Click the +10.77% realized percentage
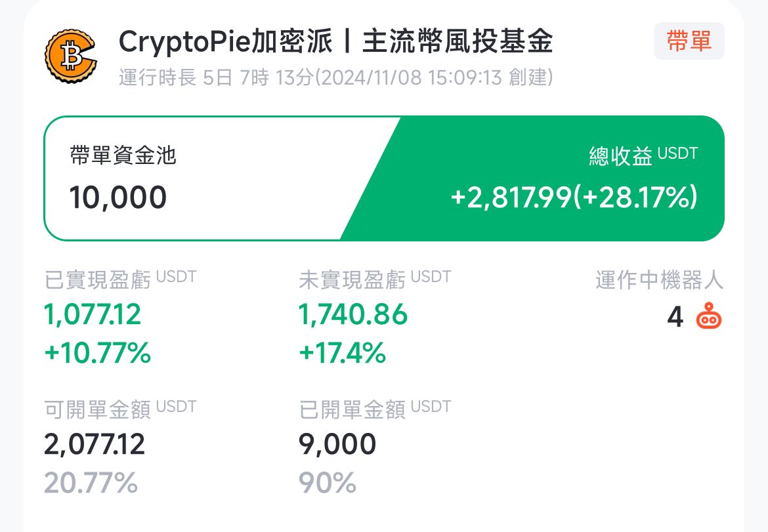The height and width of the screenshot is (532, 768). tap(97, 354)
